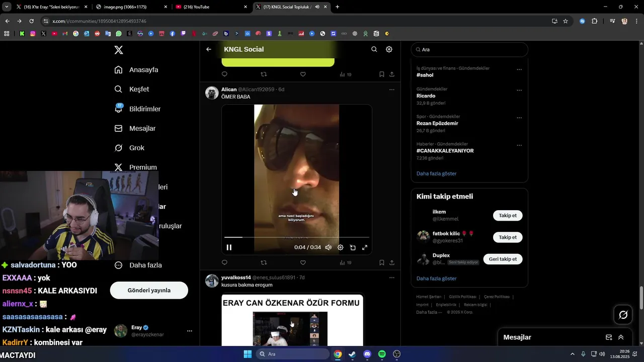Image resolution: width=644 pixels, height=362 pixels.
Task: Open Keşfet in X sidebar
Action: pos(132,89)
